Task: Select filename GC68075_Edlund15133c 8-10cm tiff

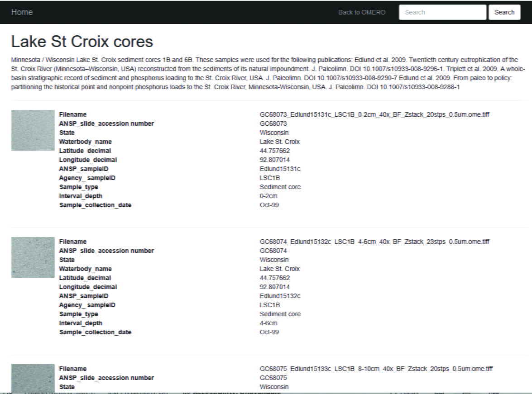Action: point(376,369)
